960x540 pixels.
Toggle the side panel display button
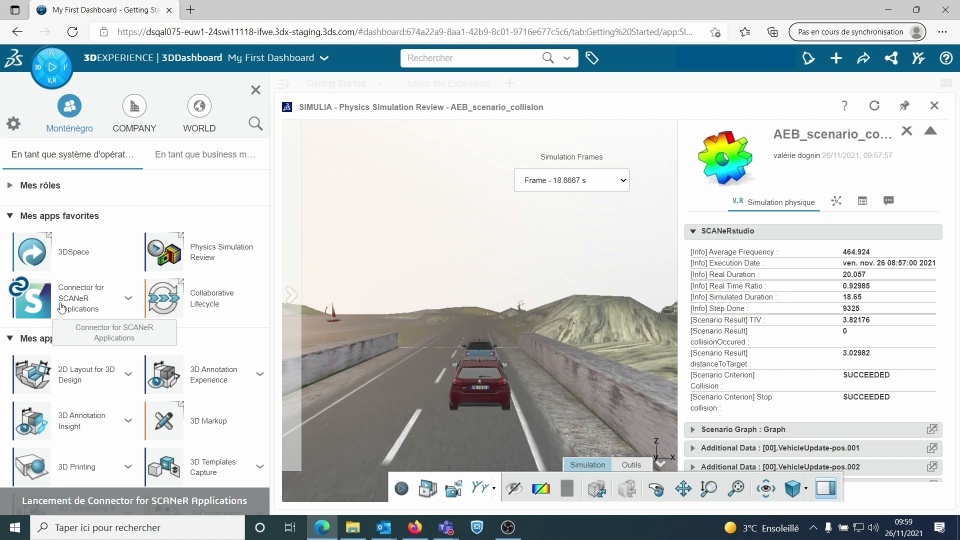[826, 489]
